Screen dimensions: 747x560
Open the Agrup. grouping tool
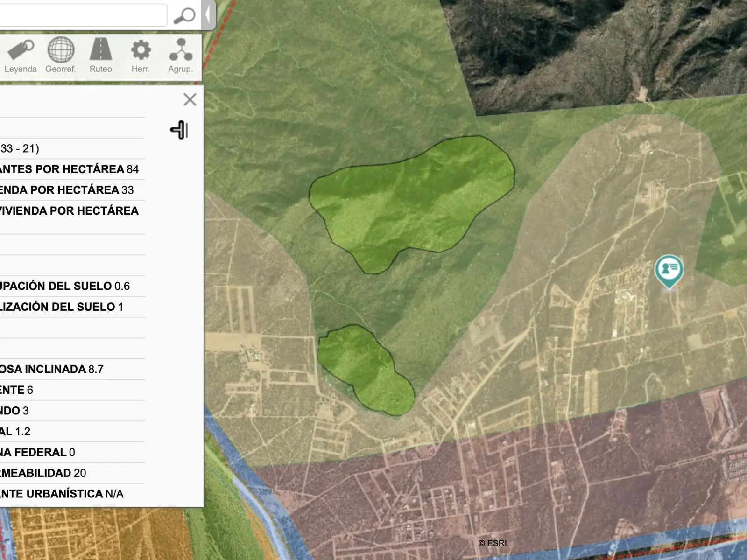click(x=181, y=56)
